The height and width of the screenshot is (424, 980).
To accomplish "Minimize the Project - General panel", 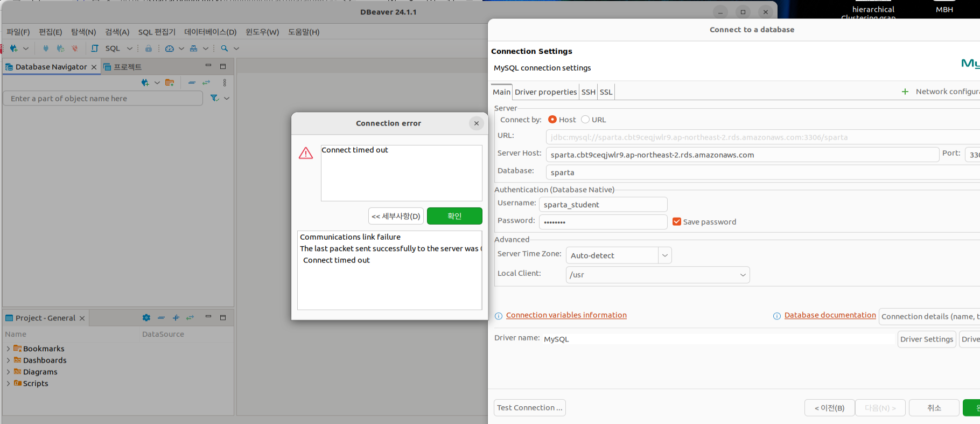I will tap(208, 317).
